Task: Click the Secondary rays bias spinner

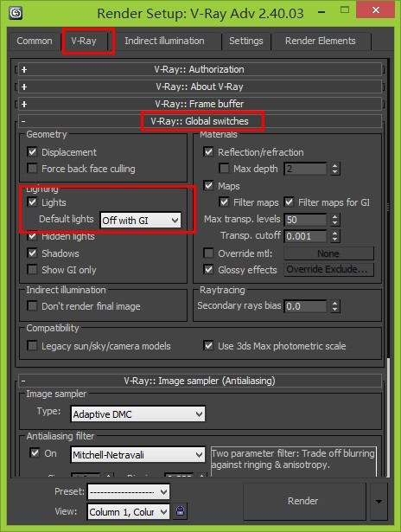Action: 335,306
